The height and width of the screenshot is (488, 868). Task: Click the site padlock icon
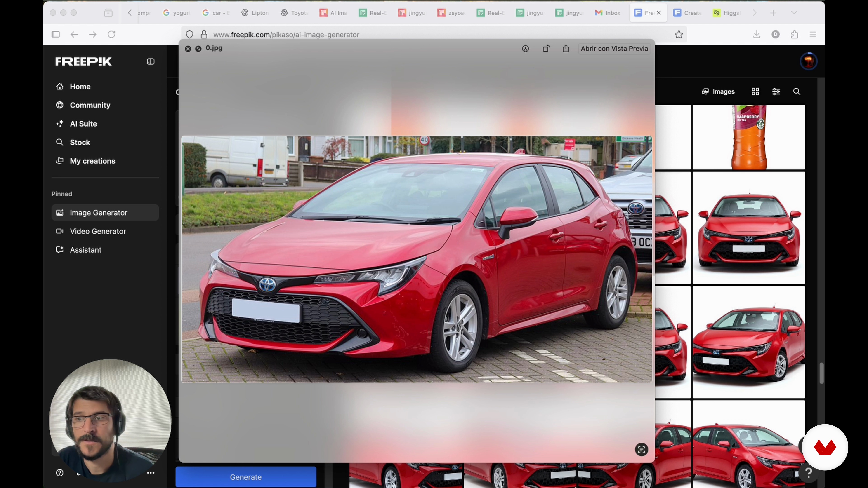[204, 34]
